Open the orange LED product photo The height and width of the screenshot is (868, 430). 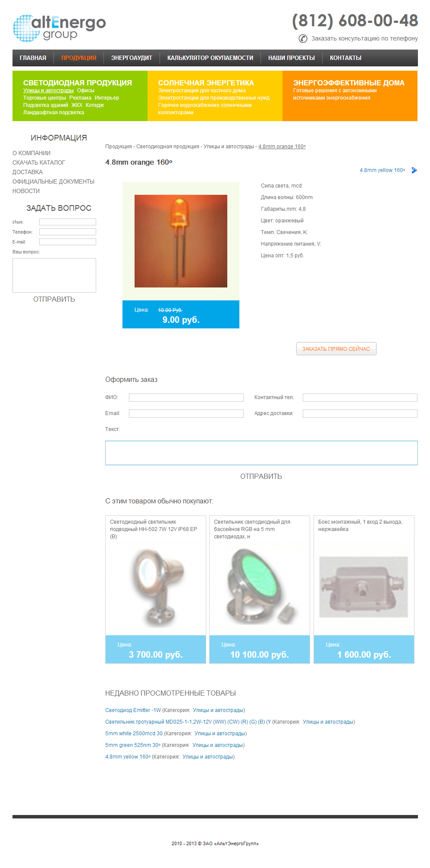coord(181,241)
